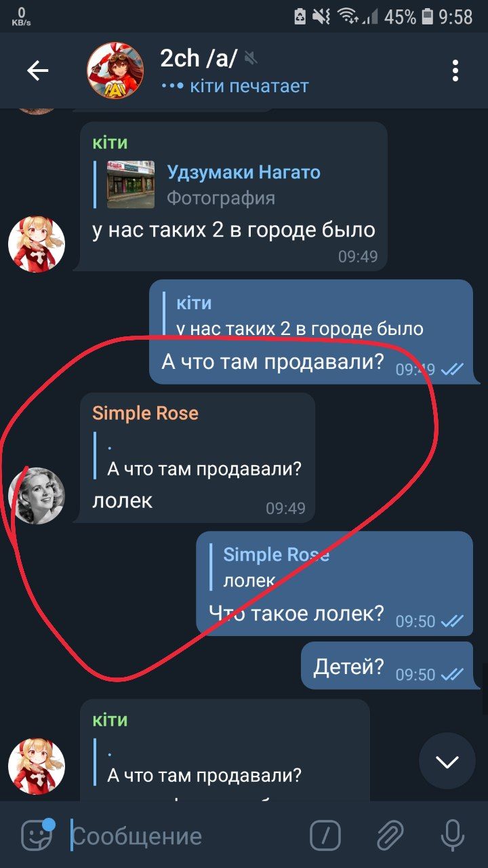Tap the кіти sender name in the top message
Viewport: 488px width, 868px height.
(110, 142)
